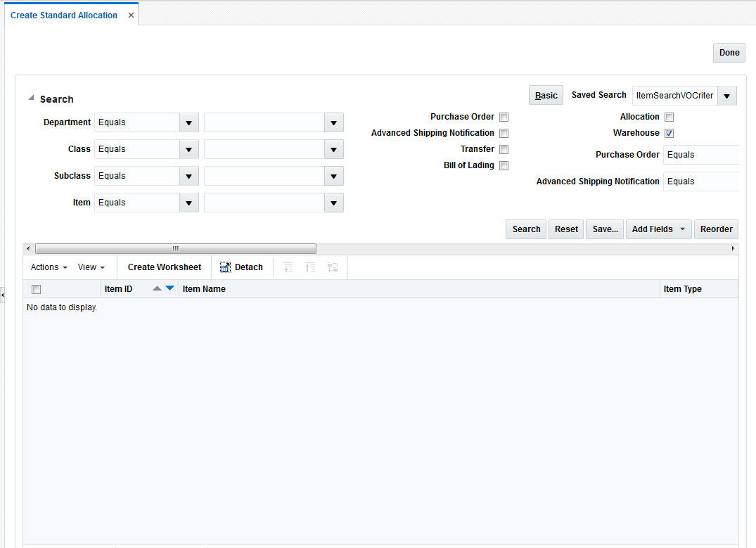Sort Item ID column descending with blue arrow
Viewport: 756px width, 548px height.
click(168, 288)
